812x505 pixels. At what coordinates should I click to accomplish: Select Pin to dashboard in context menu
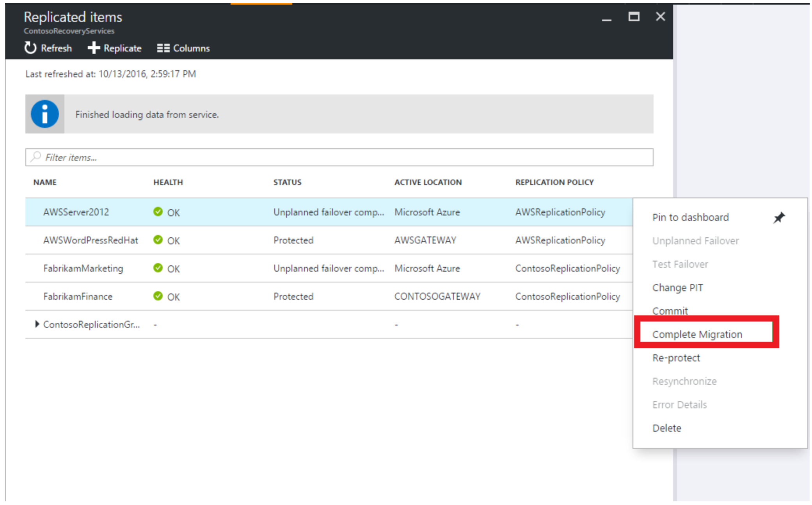pos(690,217)
